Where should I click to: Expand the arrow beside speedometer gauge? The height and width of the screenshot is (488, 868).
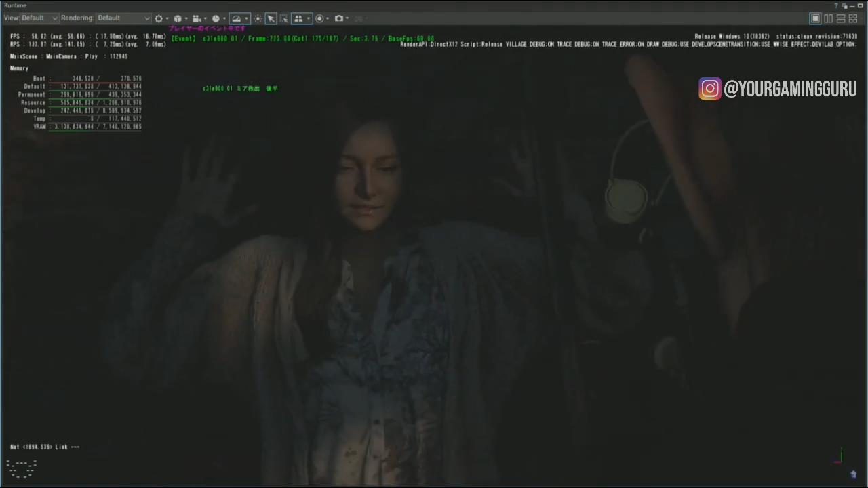point(246,18)
